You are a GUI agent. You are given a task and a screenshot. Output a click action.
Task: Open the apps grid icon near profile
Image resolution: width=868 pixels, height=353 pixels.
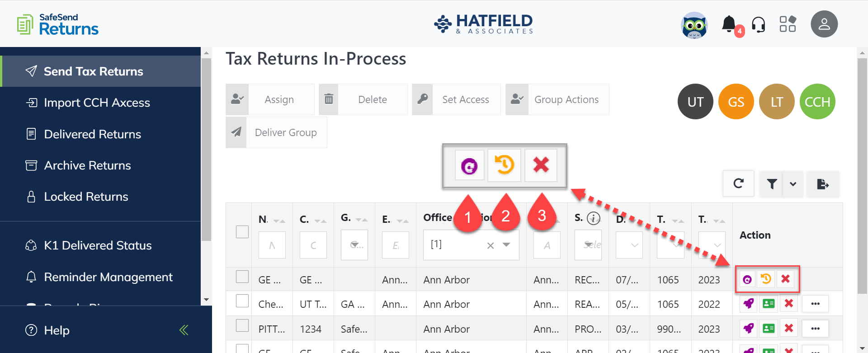click(x=788, y=24)
